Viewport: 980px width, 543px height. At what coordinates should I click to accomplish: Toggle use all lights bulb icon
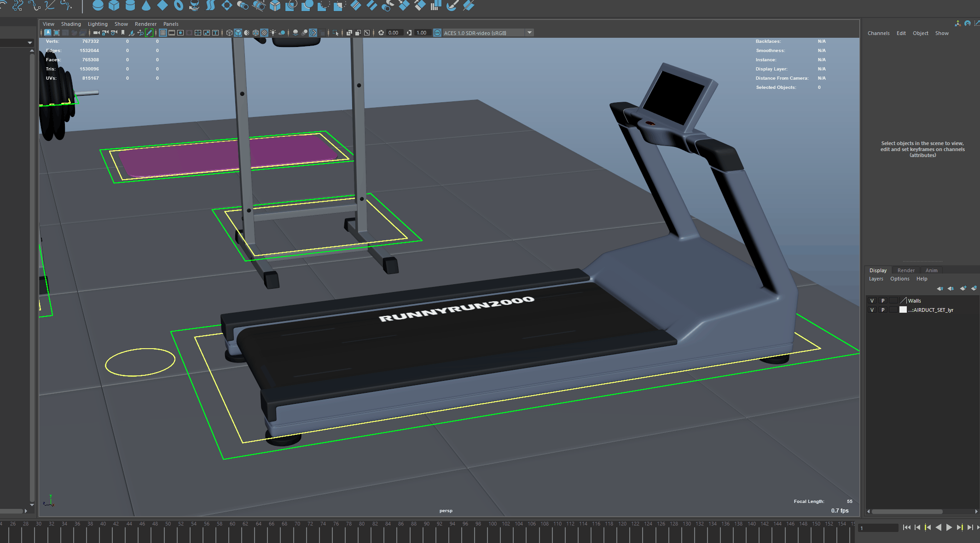click(x=273, y=33)
